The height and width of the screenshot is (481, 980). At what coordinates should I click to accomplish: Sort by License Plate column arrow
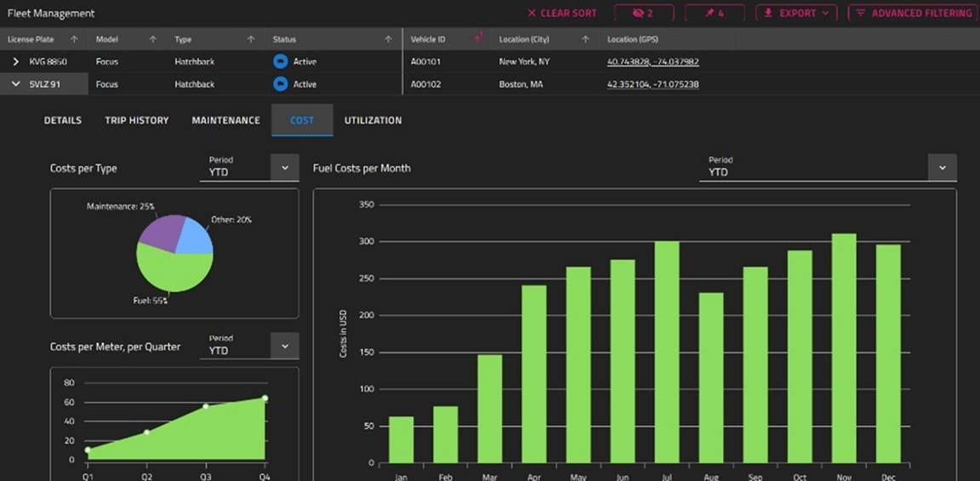74,39
